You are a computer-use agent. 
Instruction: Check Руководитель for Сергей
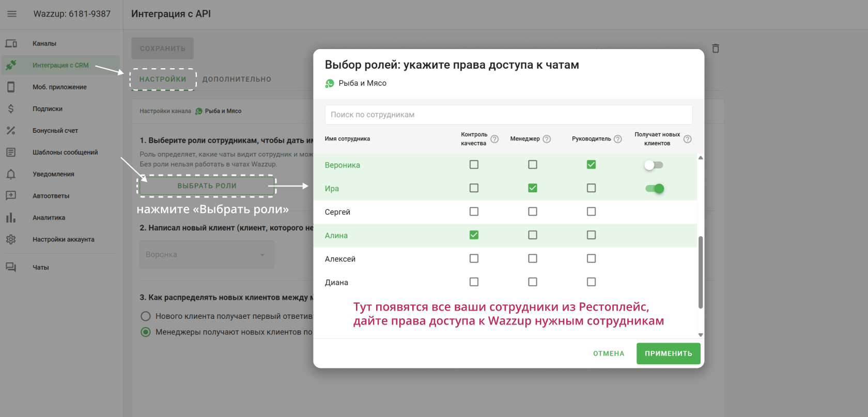pos(591,211)
